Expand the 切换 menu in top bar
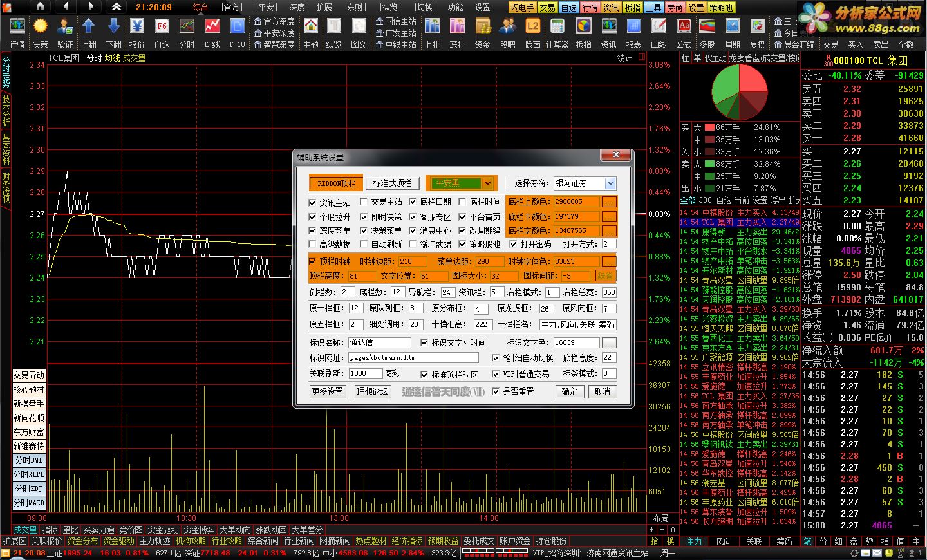This screenshot has width=927, height=560. tap(424, 7)
